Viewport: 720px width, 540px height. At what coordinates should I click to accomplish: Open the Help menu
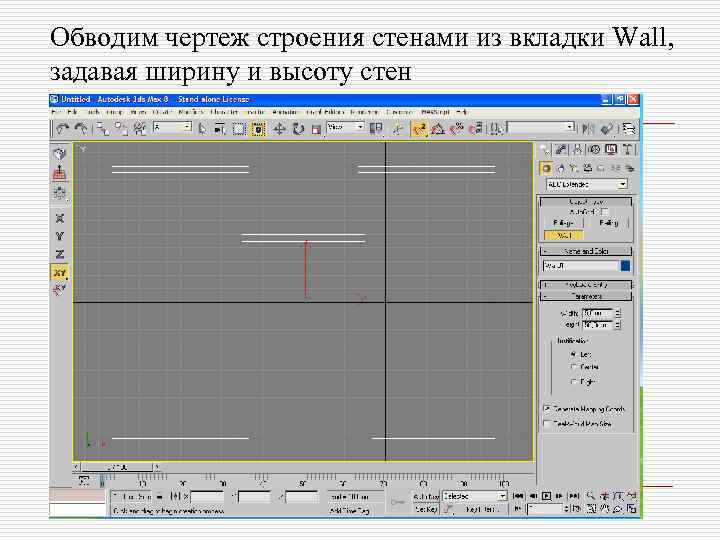click(x=461, y=112)
